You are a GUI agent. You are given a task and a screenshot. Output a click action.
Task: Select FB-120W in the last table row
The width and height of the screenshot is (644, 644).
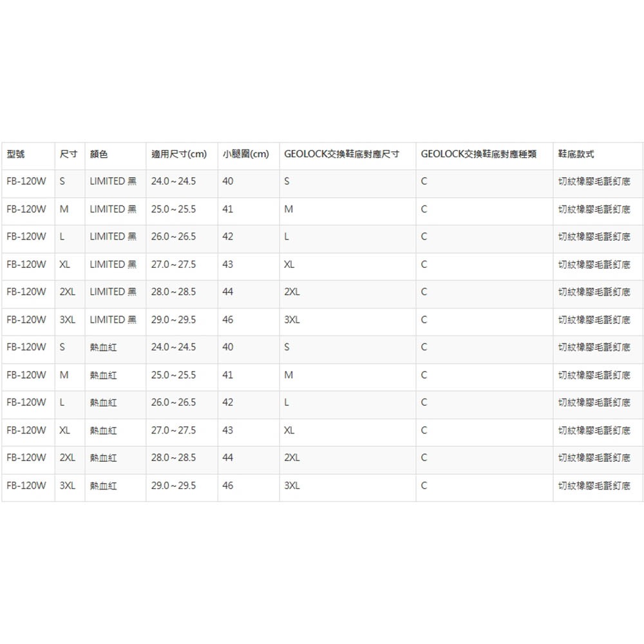coord(26,486)
